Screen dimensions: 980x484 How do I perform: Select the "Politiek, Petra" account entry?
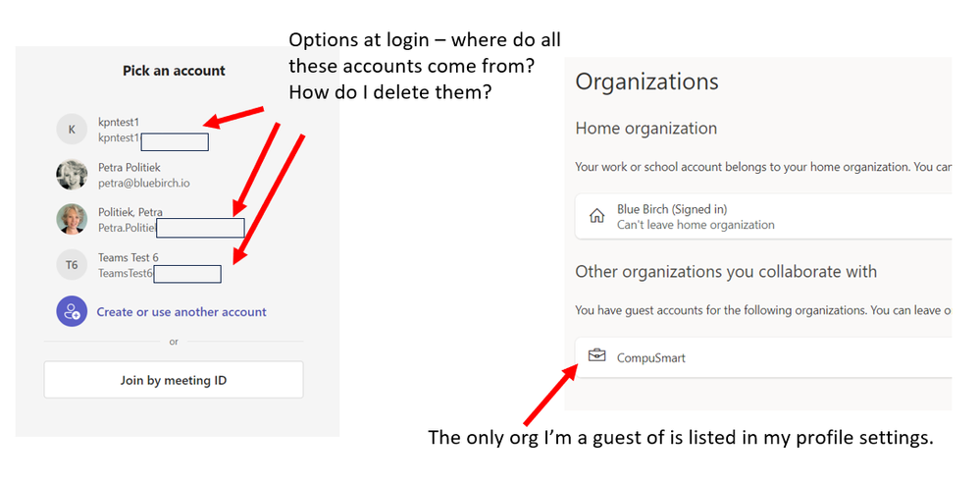pyautogui.click(x=130, y=212)
